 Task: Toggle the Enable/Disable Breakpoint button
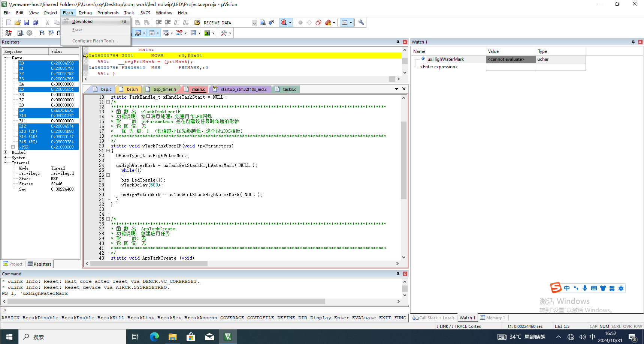[x=309, y=23]
